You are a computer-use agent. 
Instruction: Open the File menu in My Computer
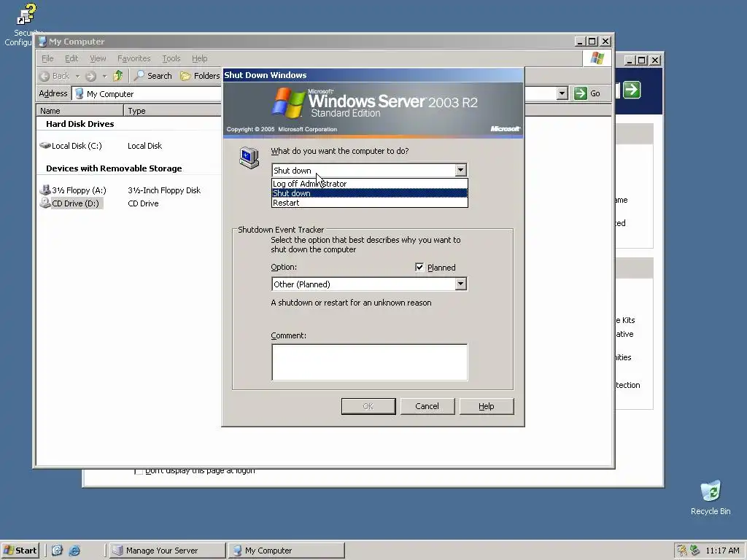[47, 58]
